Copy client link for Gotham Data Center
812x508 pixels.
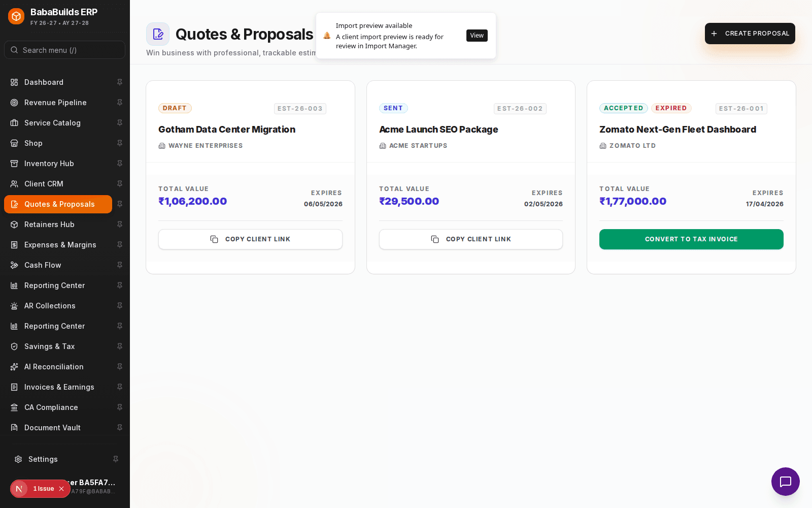pyautogui.click(x=250, y=239)
